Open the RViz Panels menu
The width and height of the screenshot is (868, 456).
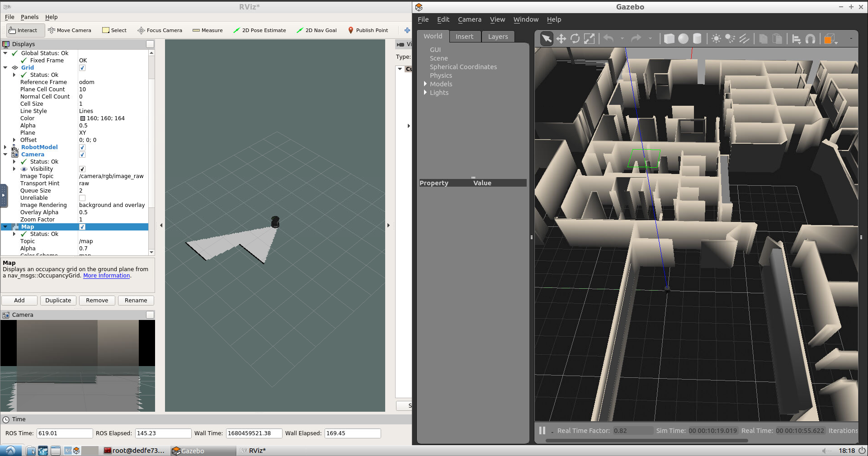coord(29,17)
